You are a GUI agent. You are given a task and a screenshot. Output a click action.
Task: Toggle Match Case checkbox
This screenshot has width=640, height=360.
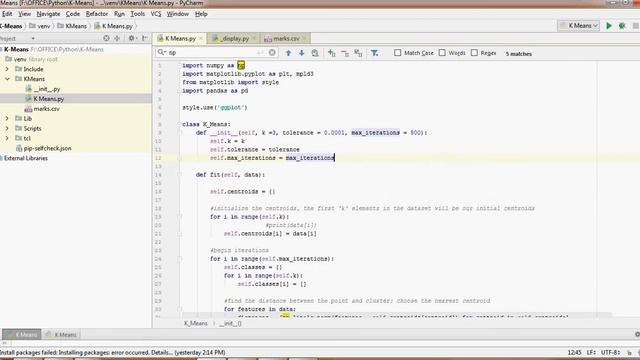point(398,53)
